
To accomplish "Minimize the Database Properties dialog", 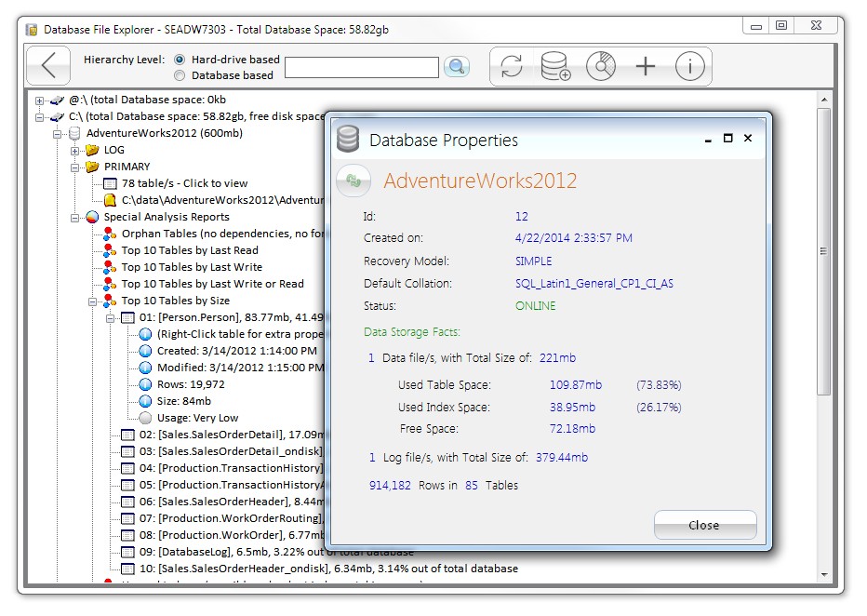I will click(708, 139).
